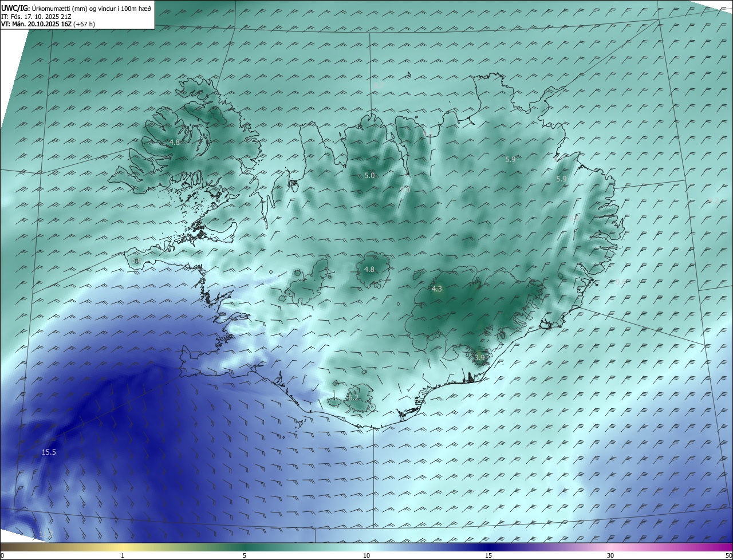The image size is (733, 560).
Task: Click the colorbar tick label 5
Action: point(245,555)
